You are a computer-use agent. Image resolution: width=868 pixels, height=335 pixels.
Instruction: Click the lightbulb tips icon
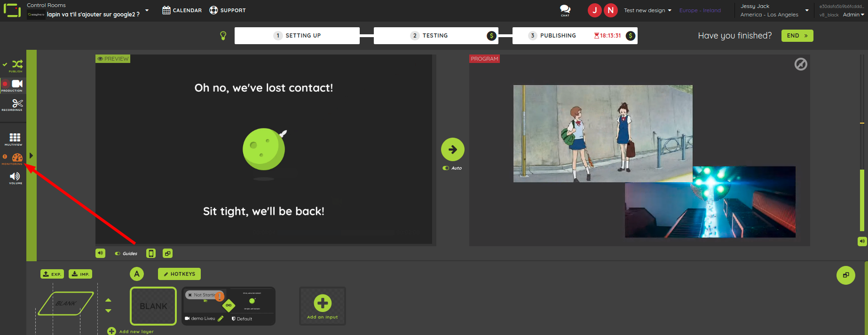point(223,36)
